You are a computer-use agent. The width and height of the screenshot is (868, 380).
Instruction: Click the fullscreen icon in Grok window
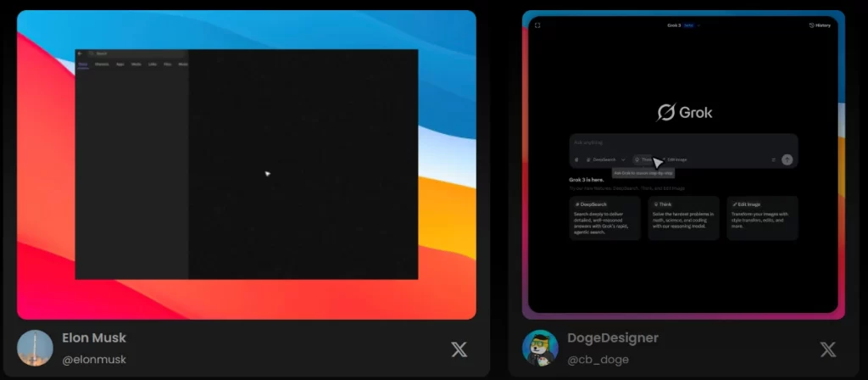(x=537, y=25)
